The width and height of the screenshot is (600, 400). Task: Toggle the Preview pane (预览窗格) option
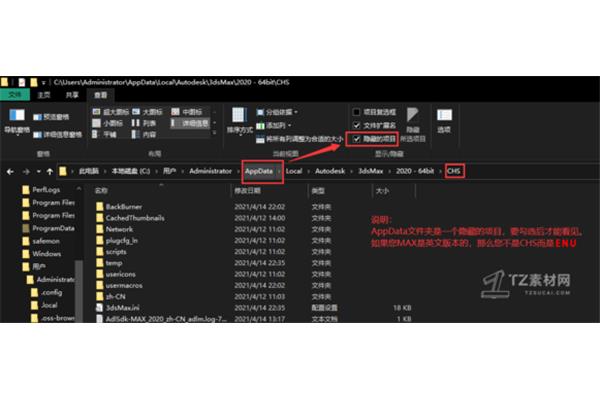click(51, 117)
